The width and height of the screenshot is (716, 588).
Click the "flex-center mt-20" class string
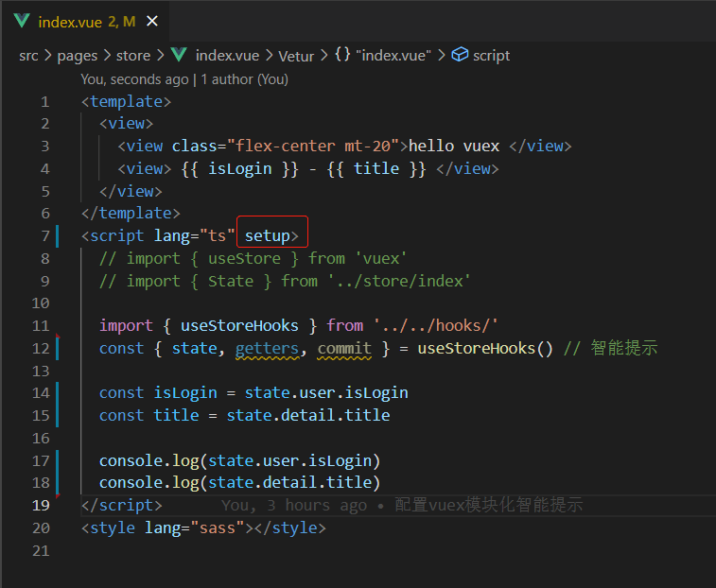pos(313,147)
